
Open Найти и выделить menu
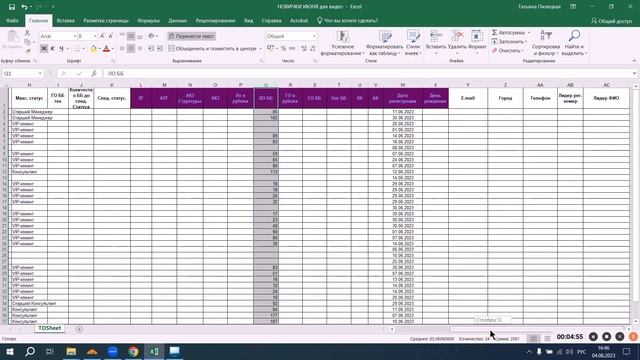click(x=574, y=43)
